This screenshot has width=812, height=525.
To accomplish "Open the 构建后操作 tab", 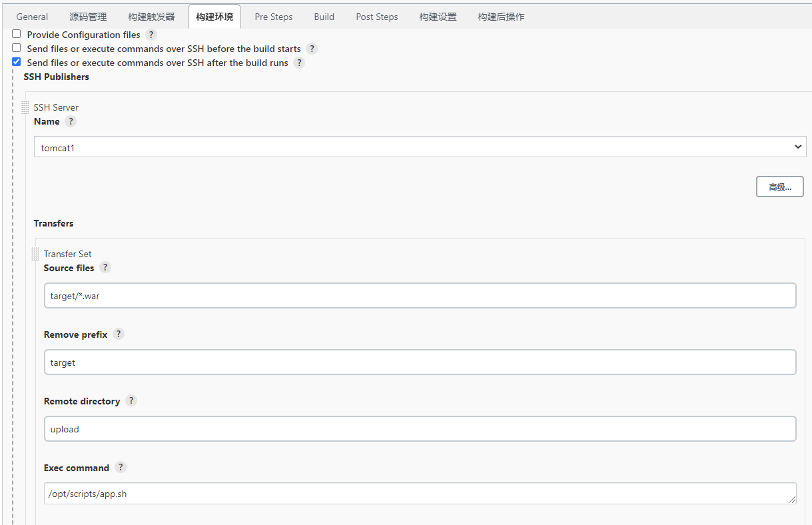I will point(501,16).
